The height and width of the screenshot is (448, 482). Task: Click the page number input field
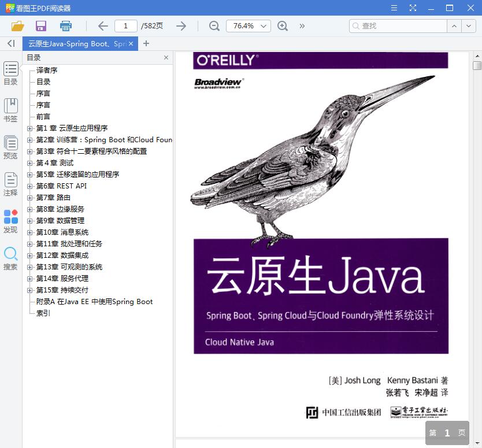[x=126, y=26]
